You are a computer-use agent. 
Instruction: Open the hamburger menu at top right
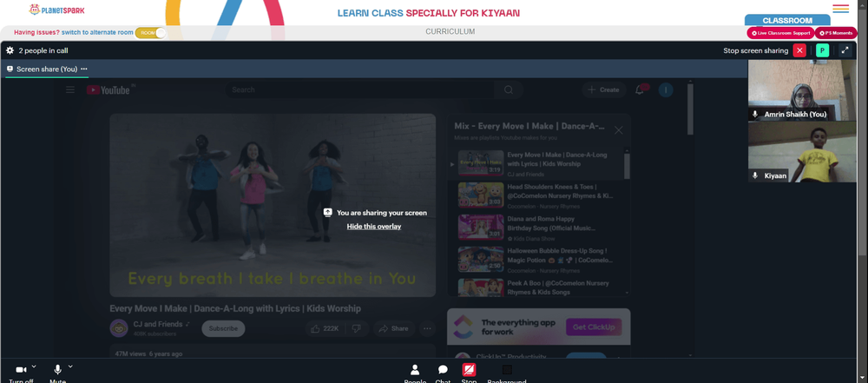click(x=840, y=9)
